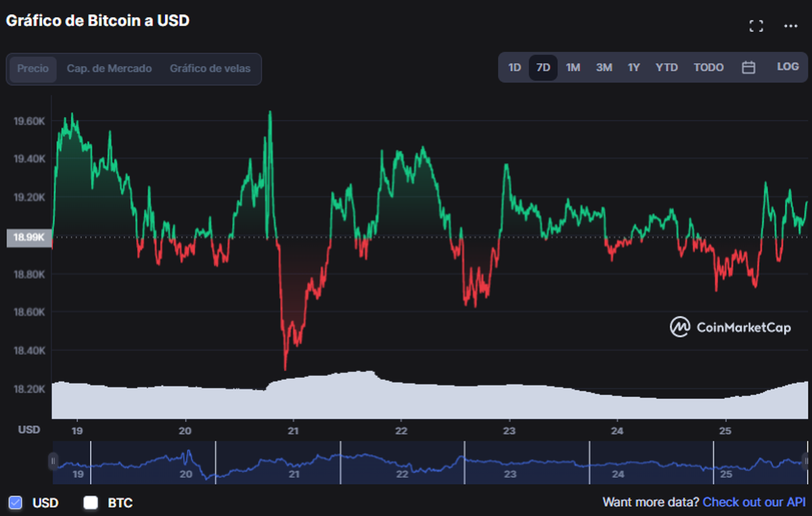Toggle logarithmic scale with the LOG button
Screen dimensions: 812x516
pos(787,67)
